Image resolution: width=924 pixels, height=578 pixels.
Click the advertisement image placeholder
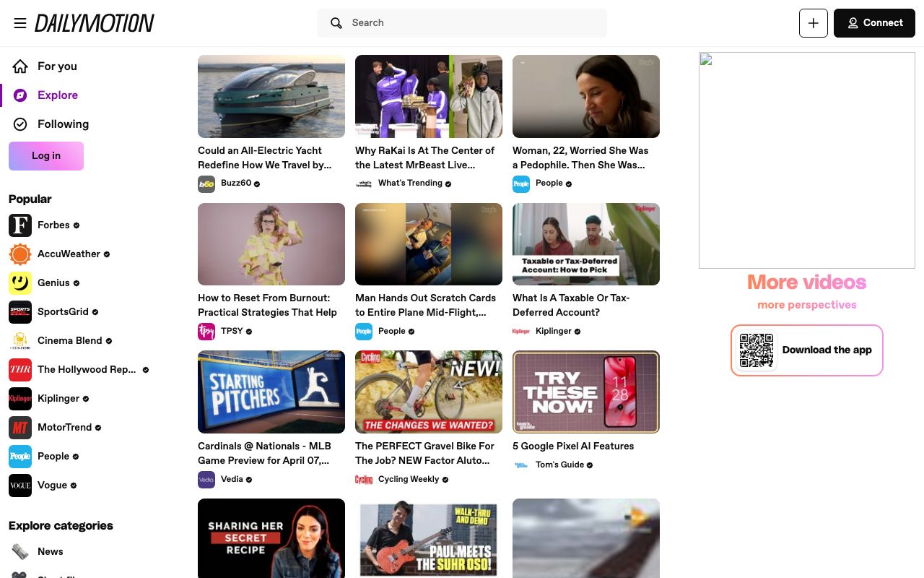(x=807, y=160)
